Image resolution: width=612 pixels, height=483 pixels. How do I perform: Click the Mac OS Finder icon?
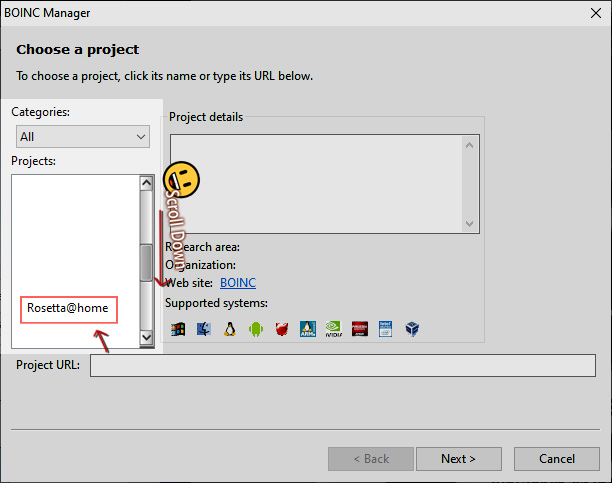[204, 329]
